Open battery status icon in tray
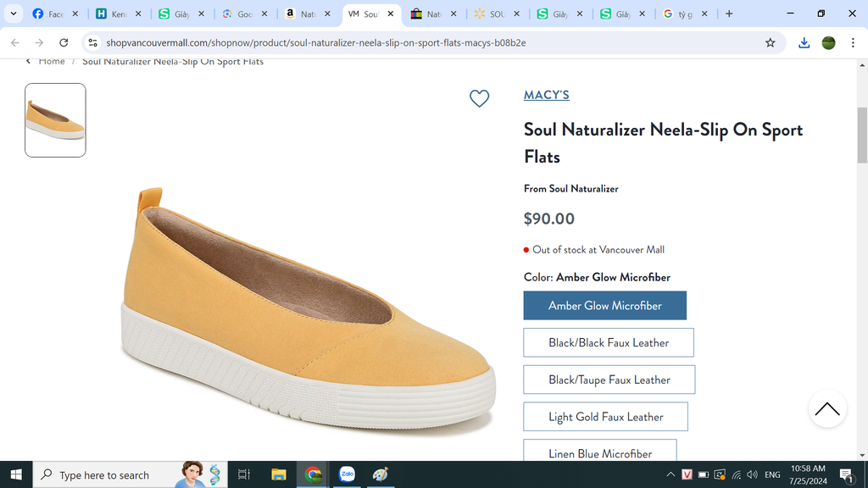868x488 pixels. tap(703, 474)
